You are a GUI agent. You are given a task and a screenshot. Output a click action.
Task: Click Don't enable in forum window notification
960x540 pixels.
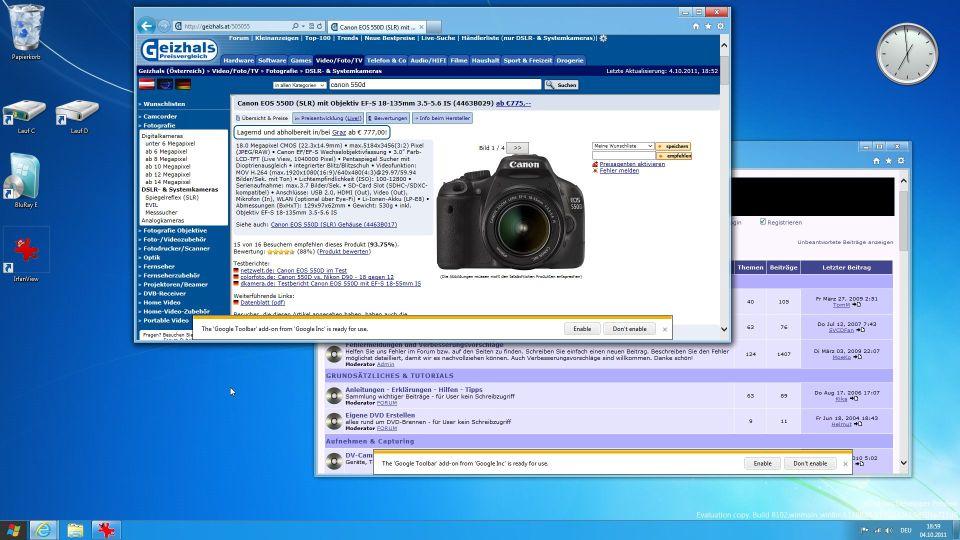810,463
